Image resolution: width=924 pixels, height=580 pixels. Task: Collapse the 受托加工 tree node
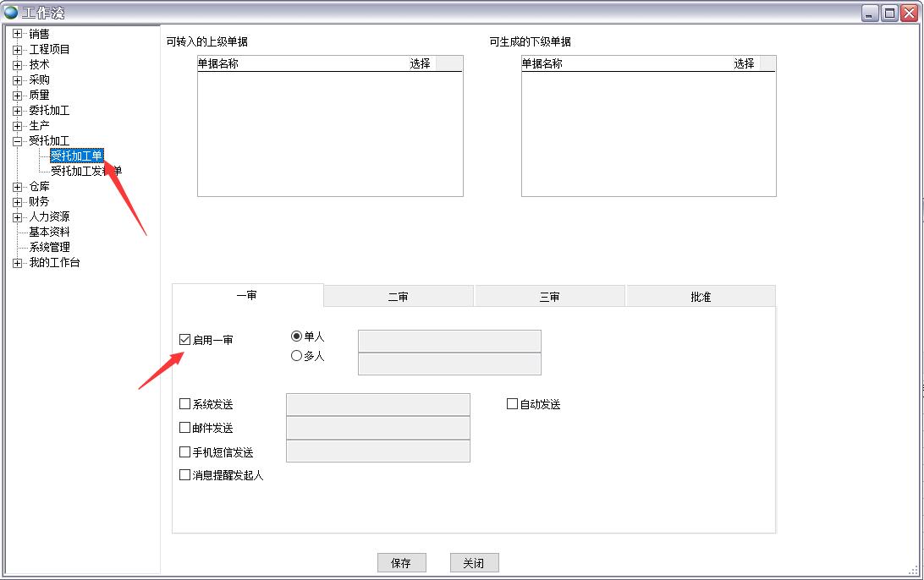(17, 140)
